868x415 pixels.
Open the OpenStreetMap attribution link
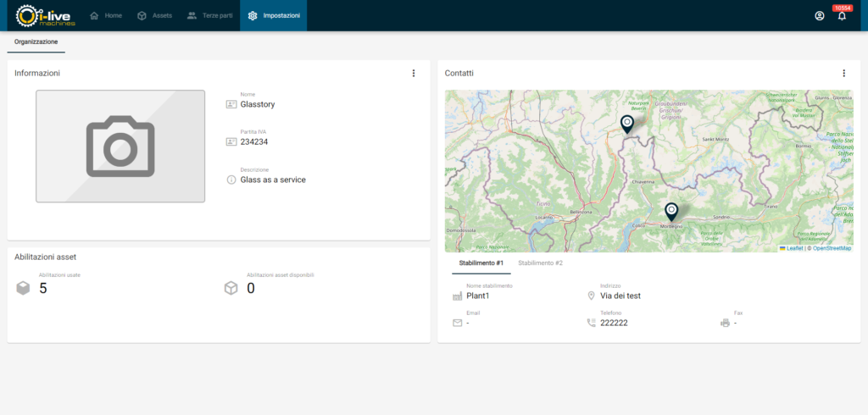pos(832,248)
